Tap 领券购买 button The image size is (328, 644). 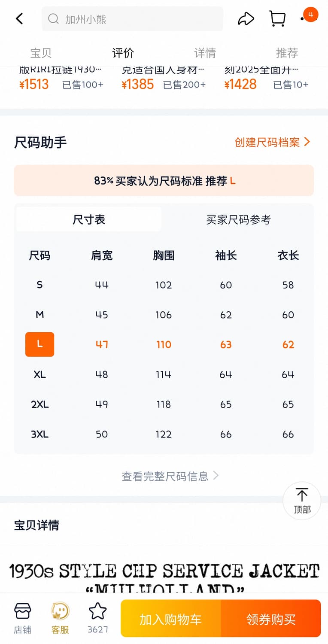[271, 619]
